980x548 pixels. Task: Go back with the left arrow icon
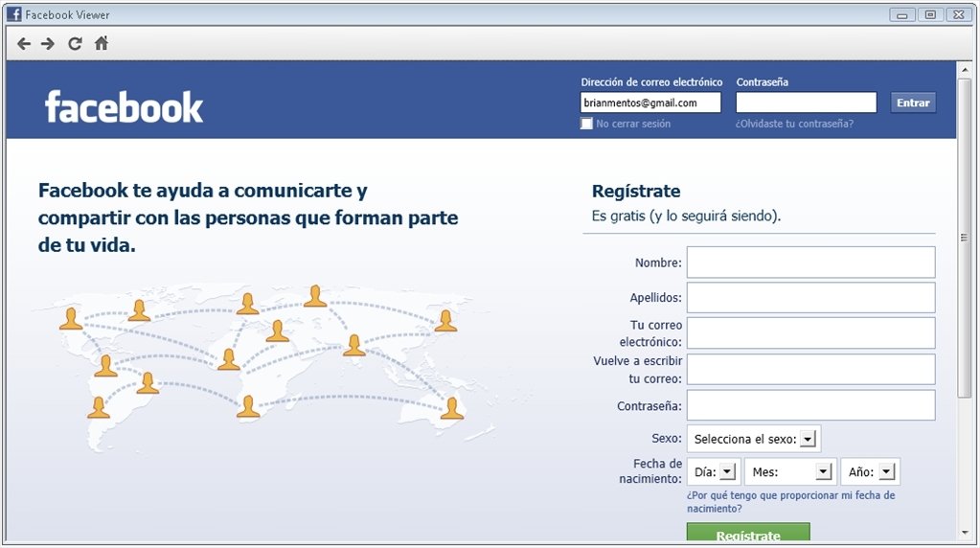[24, 44]
